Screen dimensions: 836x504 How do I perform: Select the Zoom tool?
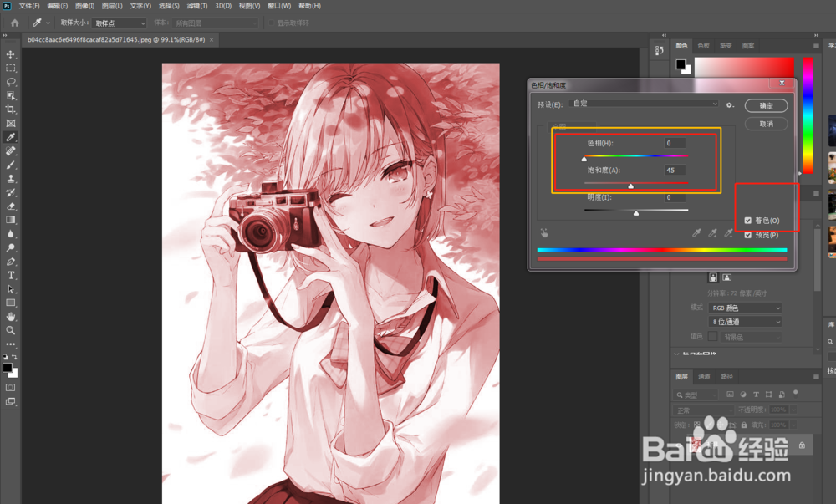11,331
